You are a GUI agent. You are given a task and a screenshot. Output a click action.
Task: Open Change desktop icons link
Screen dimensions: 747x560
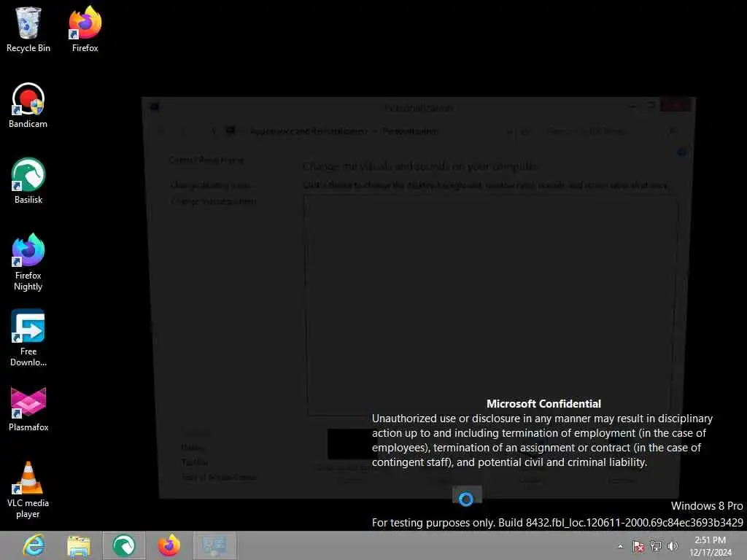[x=210, y=185]
